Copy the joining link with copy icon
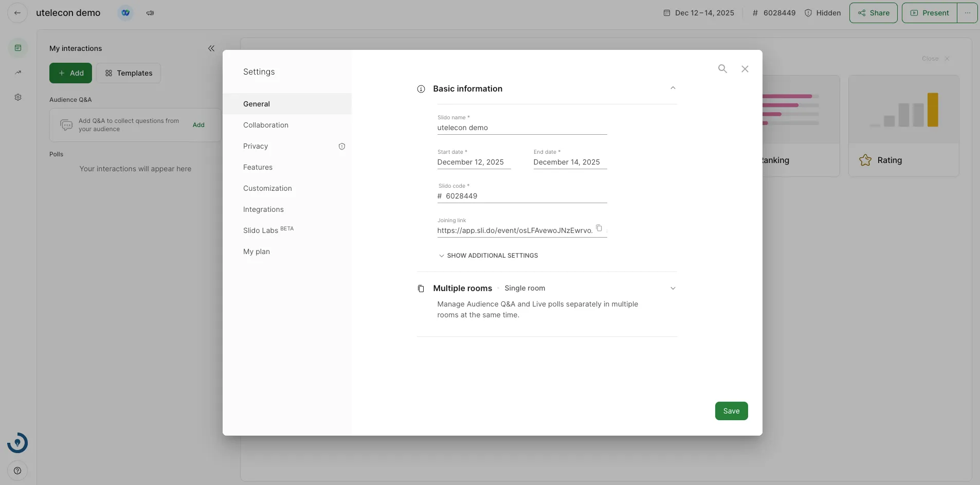 [599, 228]
